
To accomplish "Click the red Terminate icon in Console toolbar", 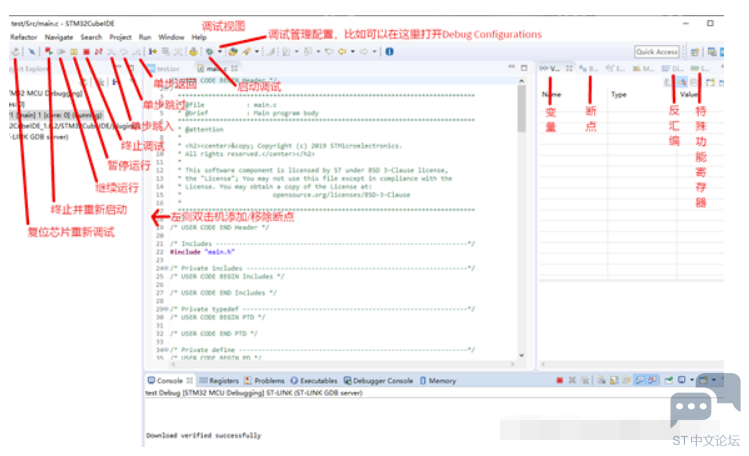I will [x=559, y=381].
